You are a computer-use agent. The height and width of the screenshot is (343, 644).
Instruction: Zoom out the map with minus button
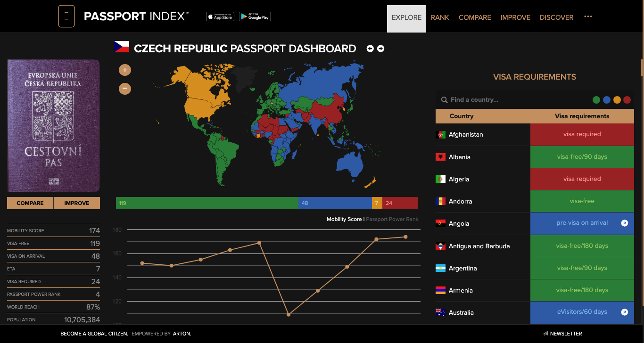click(x=125, y=88)
